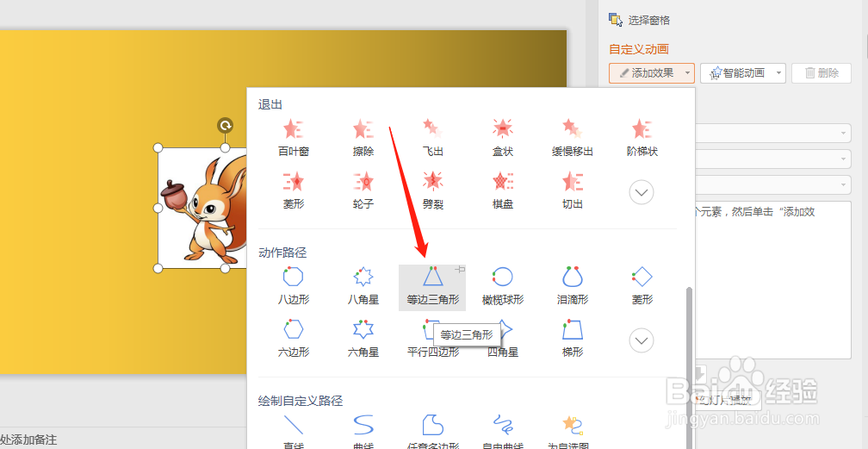The image size is (868, 449).
Task: Open the 智能动画 dropdown arrow
Action: click(778, 72)
